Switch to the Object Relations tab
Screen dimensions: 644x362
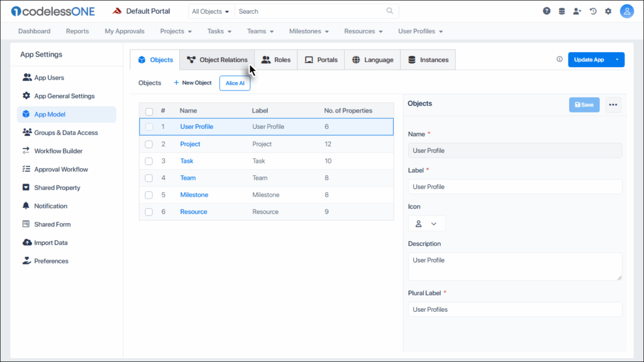(217, 60)
